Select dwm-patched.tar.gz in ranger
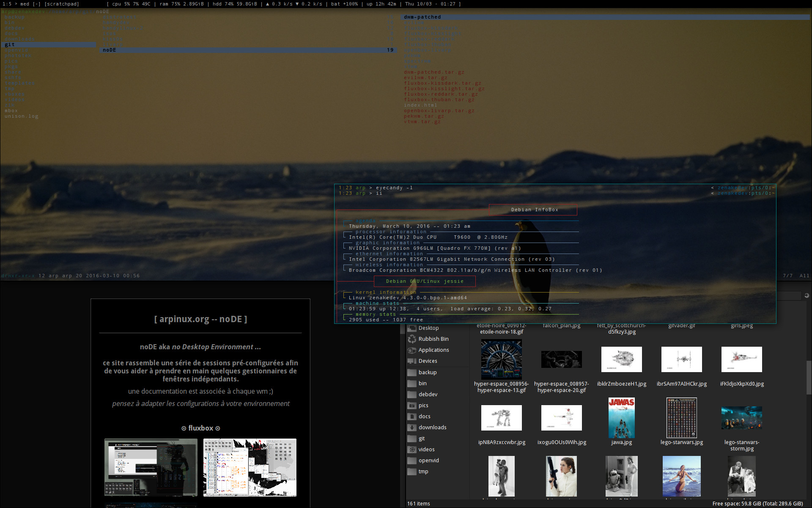This screenshot has width=812, height=508. point(434,72)
